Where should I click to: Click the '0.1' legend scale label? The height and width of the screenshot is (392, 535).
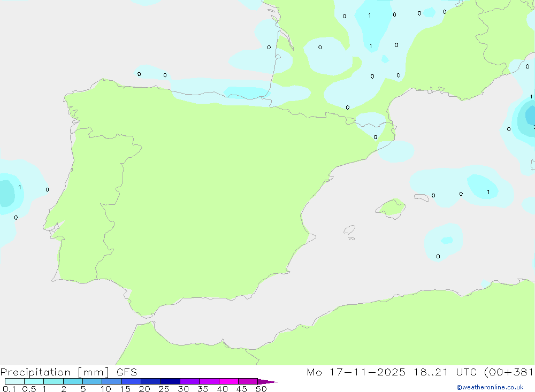(9, 389)
